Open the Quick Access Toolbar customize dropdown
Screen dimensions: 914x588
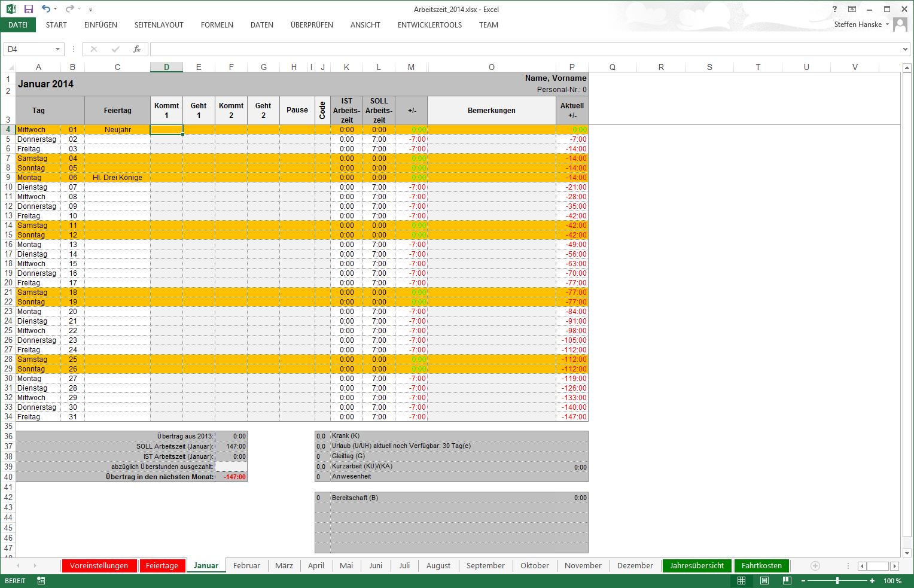(x=90, y=8)
